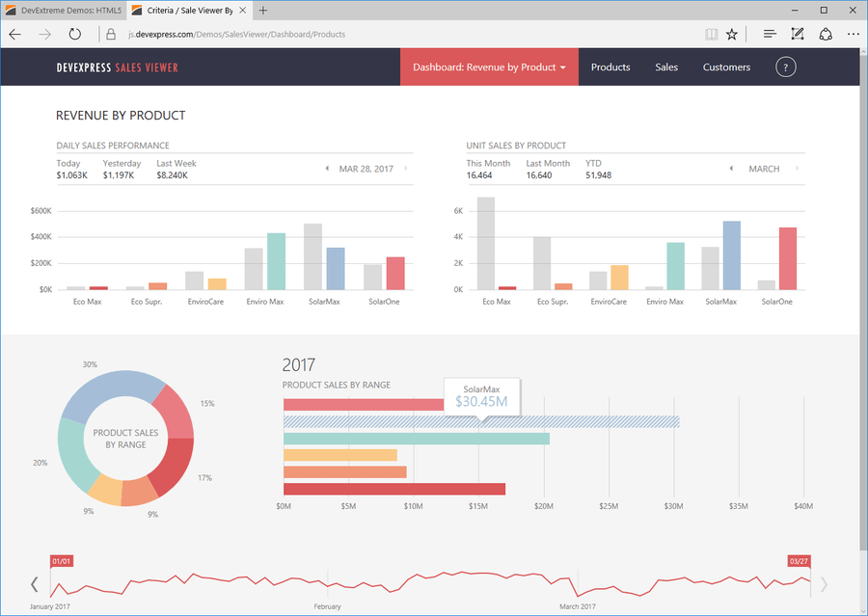
Task: Click the browser page reload button
Action: [75, 33]
